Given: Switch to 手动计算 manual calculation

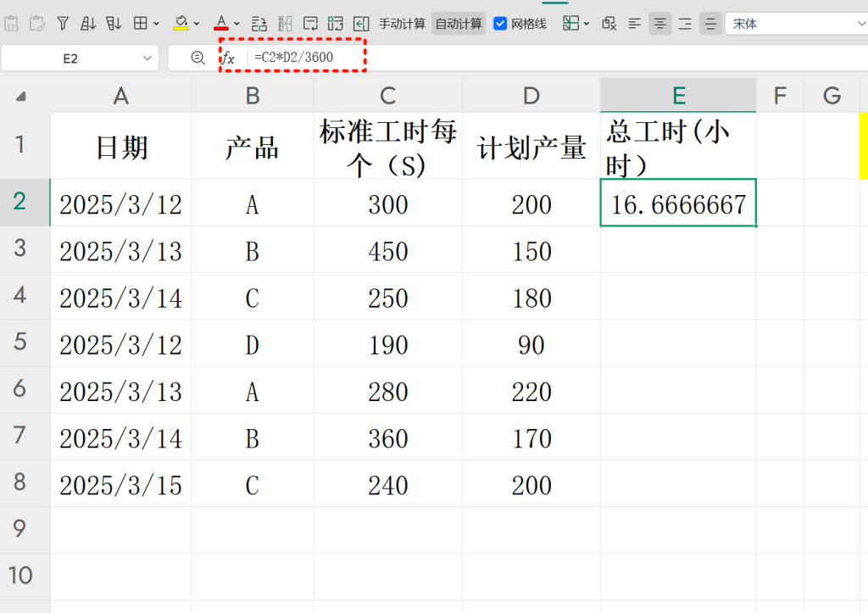Looking at the screenshot, I should [x=402, y=24].
